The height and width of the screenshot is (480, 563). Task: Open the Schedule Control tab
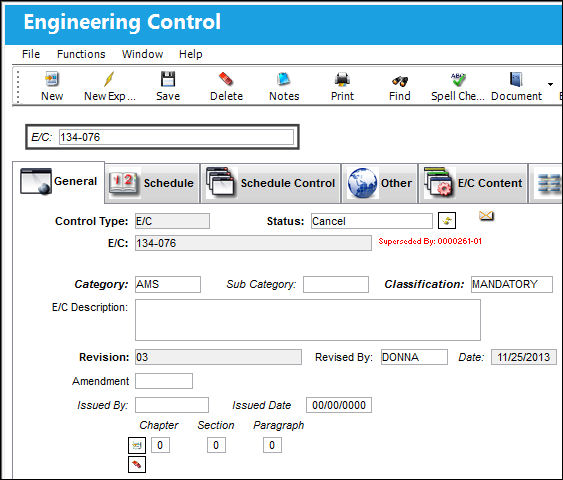(270, 183)
